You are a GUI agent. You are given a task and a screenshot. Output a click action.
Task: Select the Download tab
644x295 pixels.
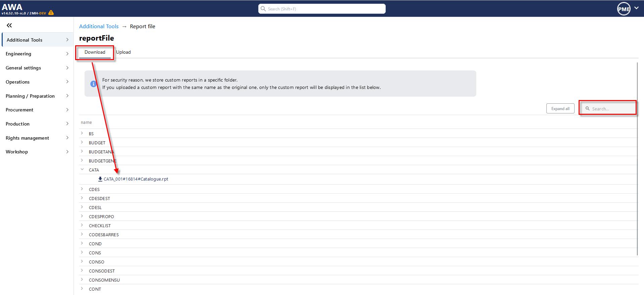coord(95,52)
